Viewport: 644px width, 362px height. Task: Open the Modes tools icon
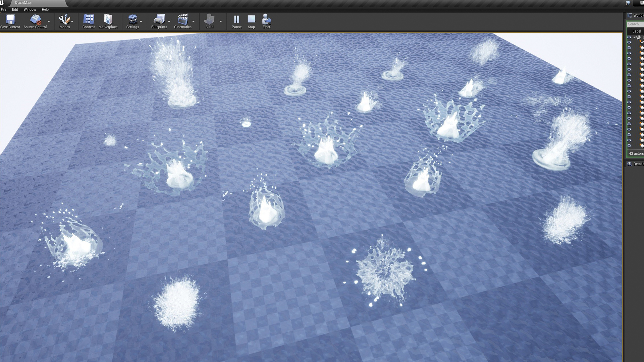(64, 19)
